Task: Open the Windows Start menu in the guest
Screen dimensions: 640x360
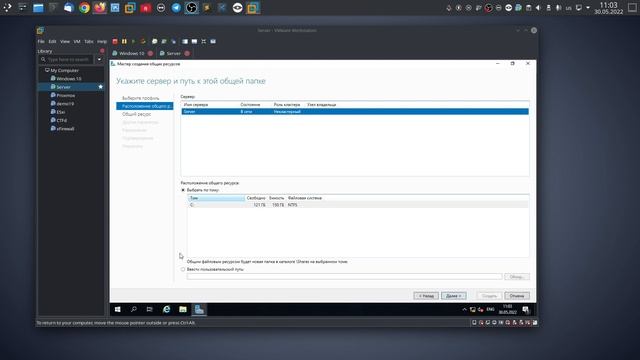Action: (118, 309)
